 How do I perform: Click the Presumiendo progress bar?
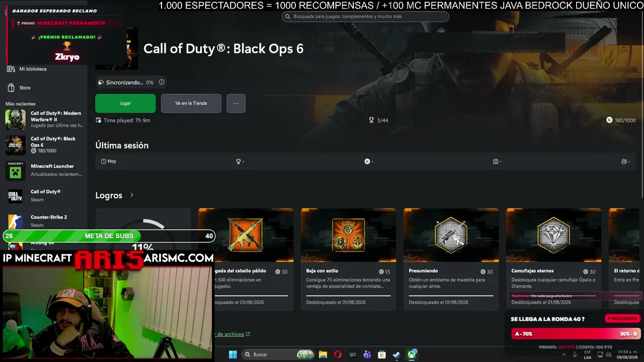point(451,296)
